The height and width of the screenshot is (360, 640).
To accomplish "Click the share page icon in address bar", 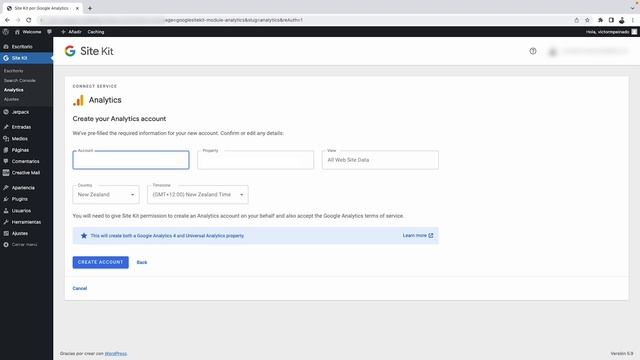I will (x=576, y=20).
